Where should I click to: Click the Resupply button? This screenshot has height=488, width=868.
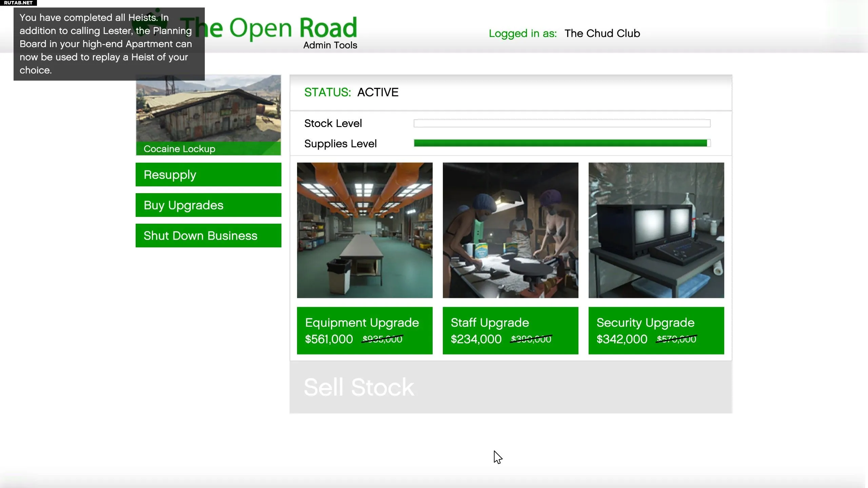tap(208, 175)
